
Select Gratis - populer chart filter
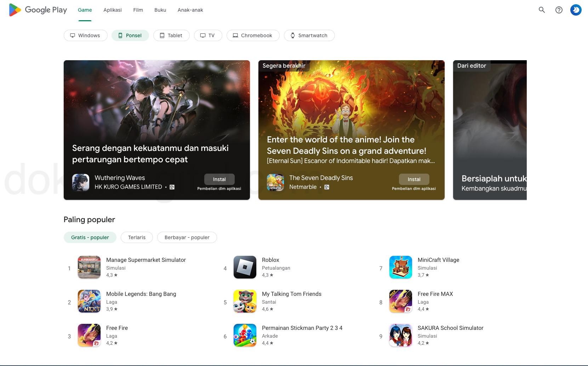coord(90,237)
